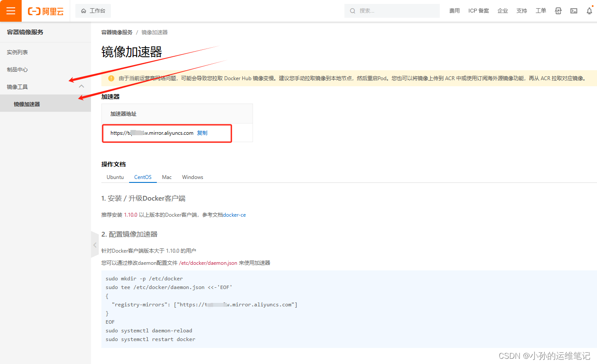Collapse the 镜像工具 section chevron
Image resolution: width=597 pixels, height=364 pixels.
tap(81, 87)
